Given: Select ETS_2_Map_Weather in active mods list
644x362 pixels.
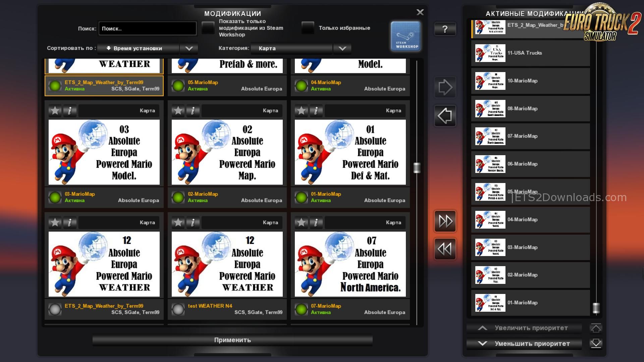Looking at the screenshot, I should tap(531, 28).
